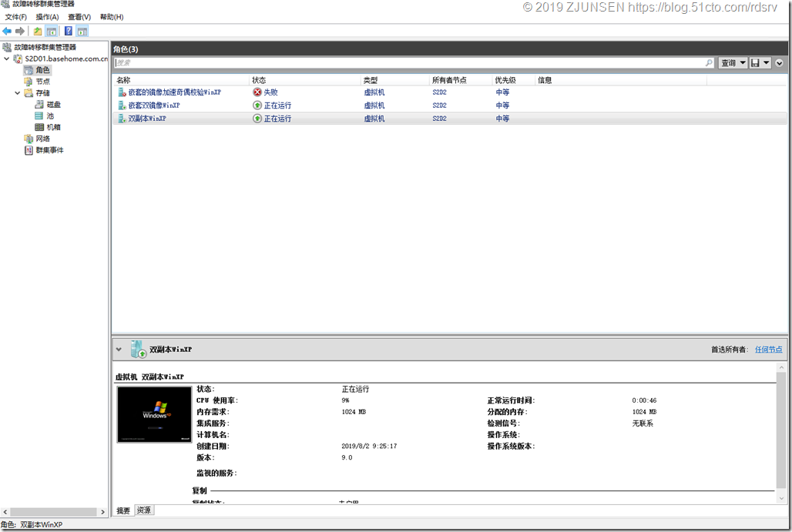Click the virtual machine icon in details header
The image size is (792, 532).
click(138, 350)
